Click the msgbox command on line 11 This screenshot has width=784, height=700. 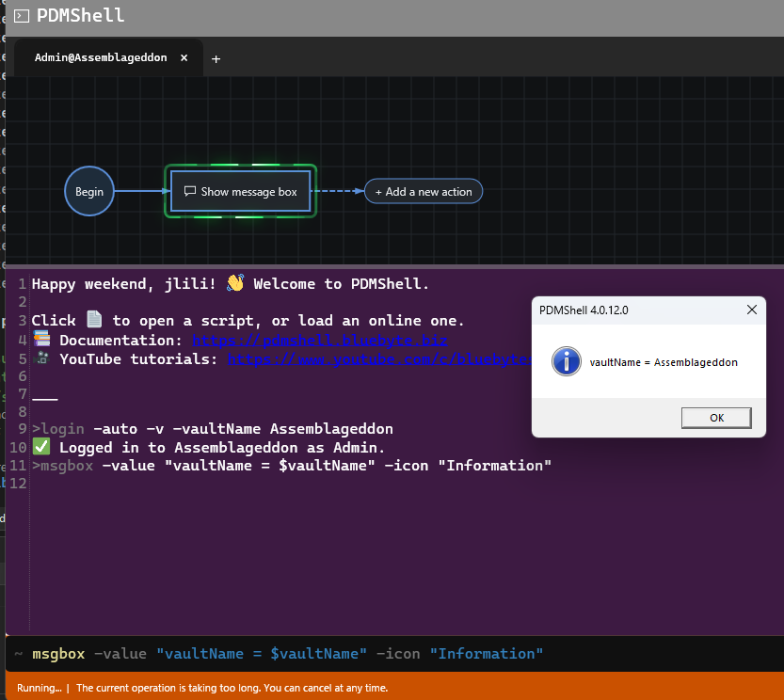(x=292, y=466)
